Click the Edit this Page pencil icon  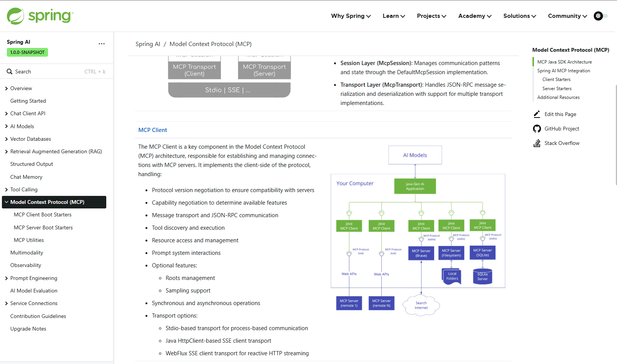(x=537, y=114)
